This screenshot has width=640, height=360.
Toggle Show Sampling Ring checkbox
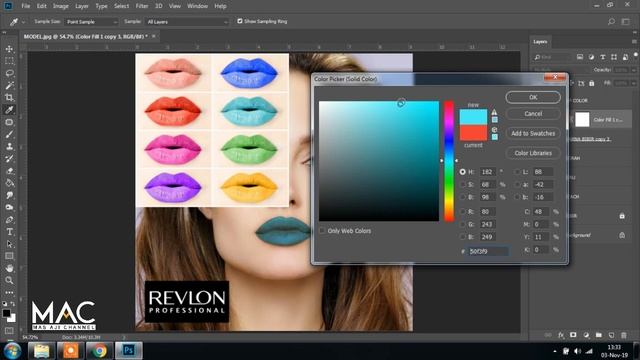click(240, 21)
